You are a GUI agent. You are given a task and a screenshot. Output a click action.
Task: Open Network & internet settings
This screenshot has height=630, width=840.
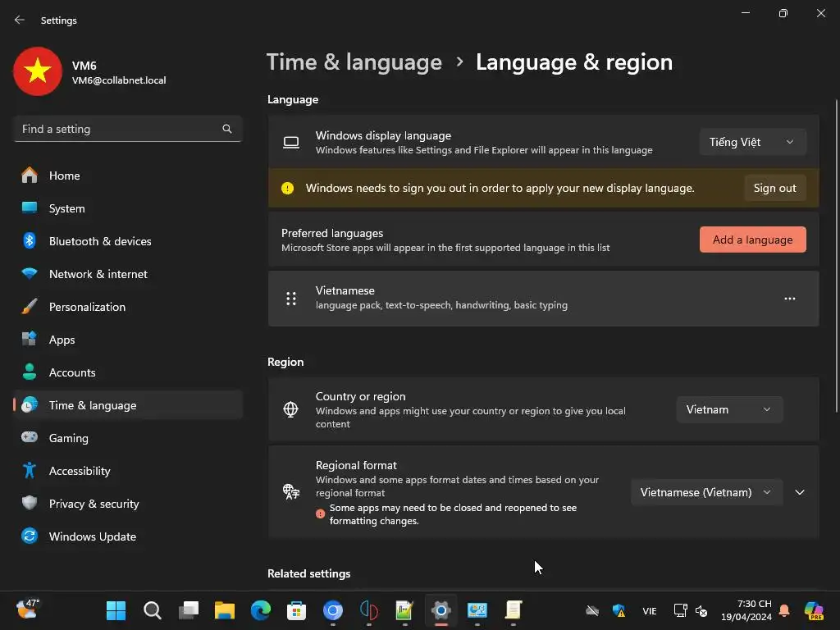pyautogui.click(x=127, y=274)
